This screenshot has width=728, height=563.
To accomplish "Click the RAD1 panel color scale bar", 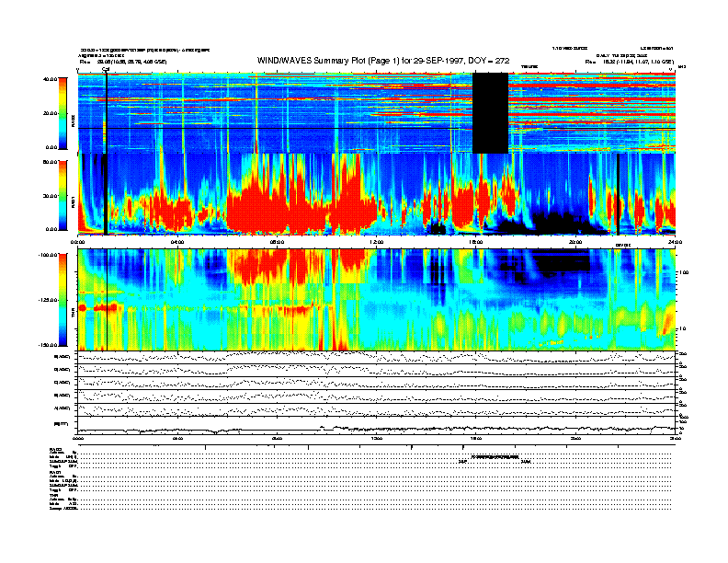I will tap(63, 196).
